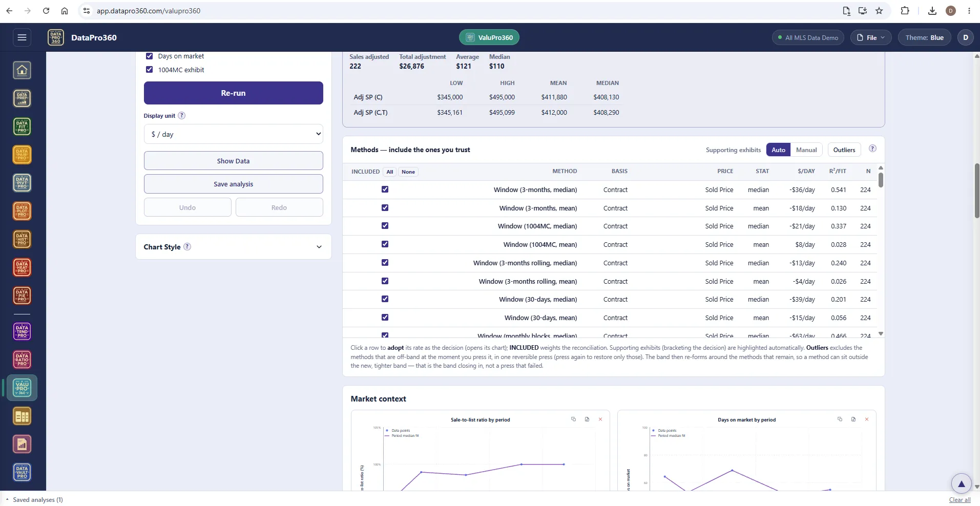Screen dimensions: 980x506
Task: Uncheck Days on market option
Action: [150, 56]
